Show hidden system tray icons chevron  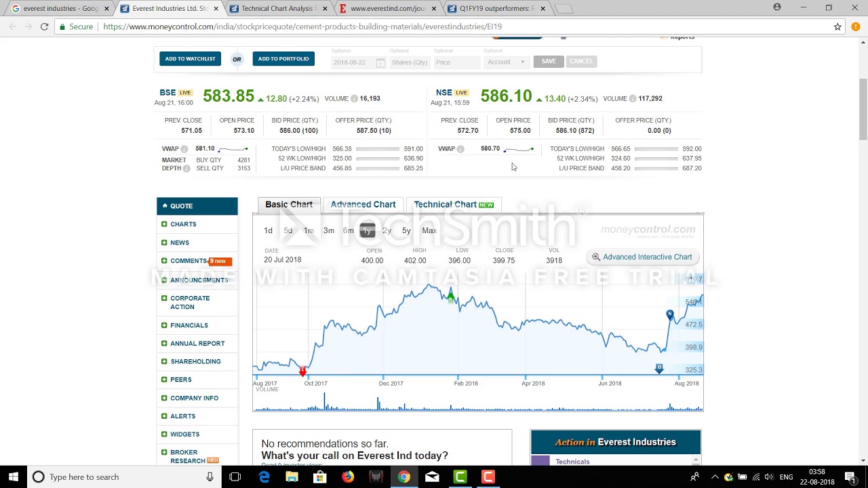(715, 477)
